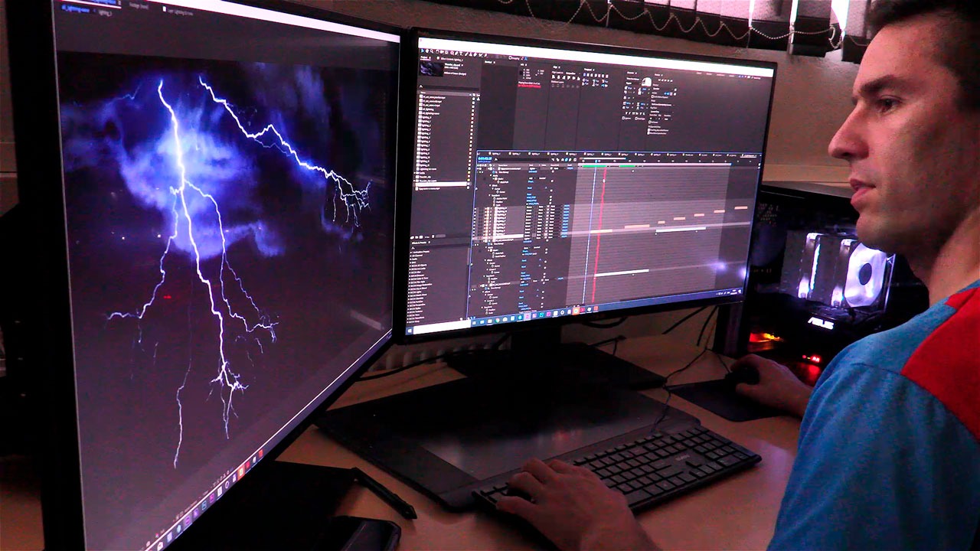Click the composition thumbnail in the Project panel

tap(431, 68)
